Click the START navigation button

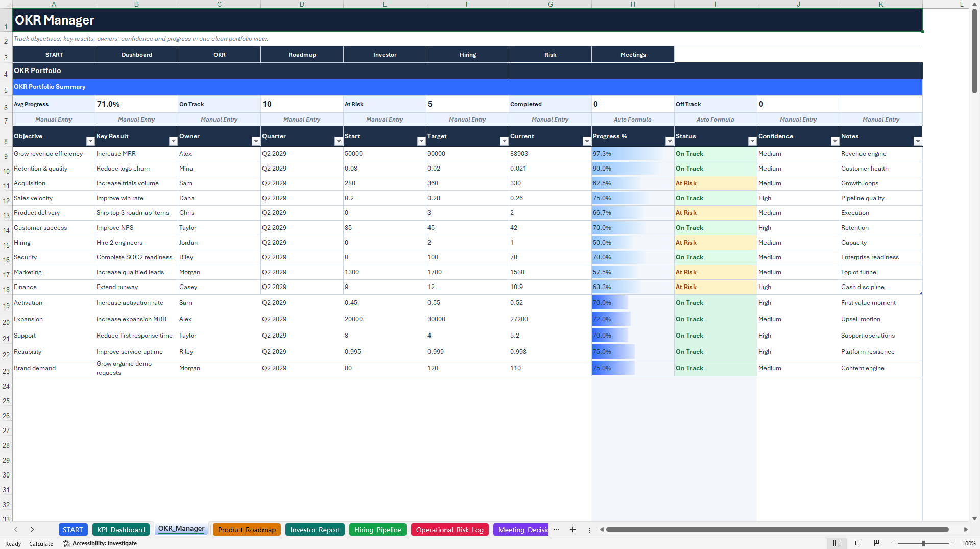54,55
